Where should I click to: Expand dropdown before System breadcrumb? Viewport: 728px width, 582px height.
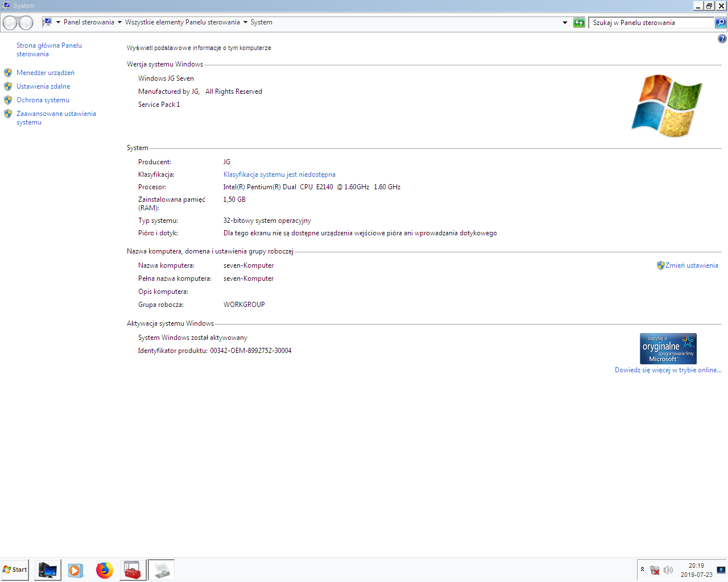pos(245,23)
